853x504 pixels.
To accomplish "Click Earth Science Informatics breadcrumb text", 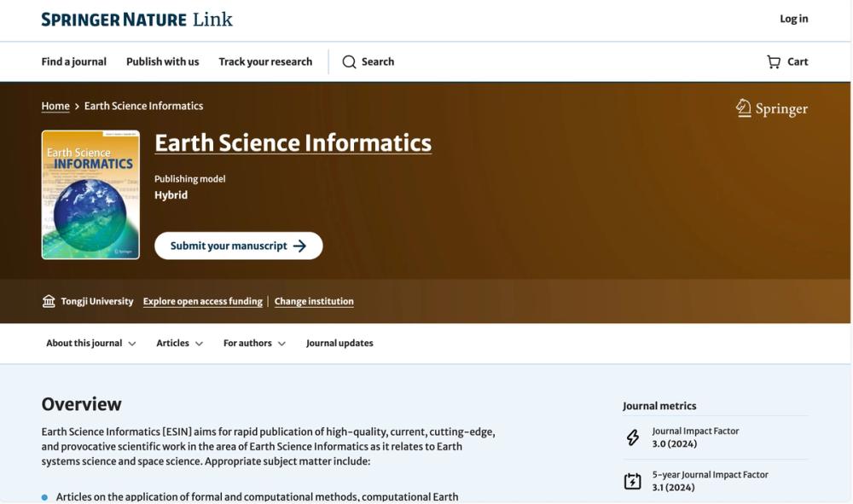I will (x=143, y=106).
